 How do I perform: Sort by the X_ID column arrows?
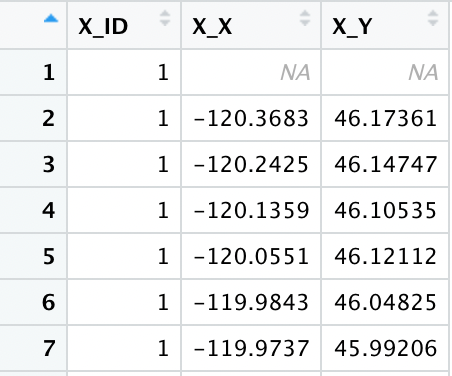165,18
